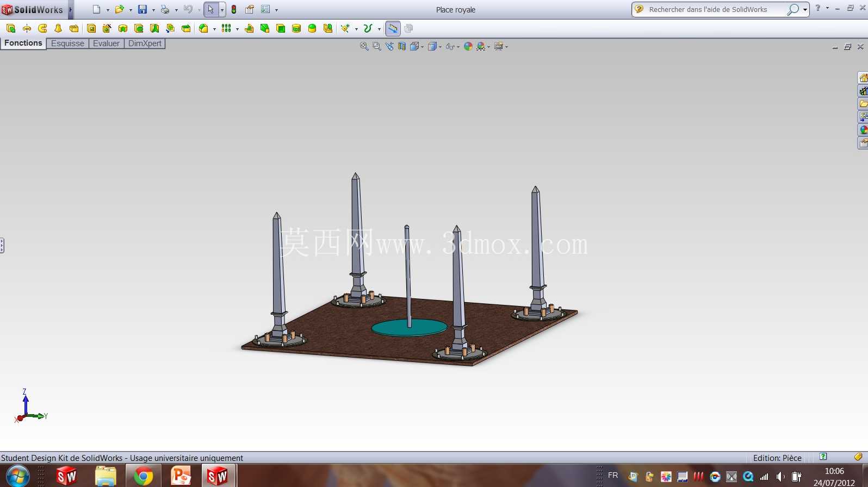The height and width of the screenshot is (487, 868).
Task: Click the Section View icon
Action: coord(402,47)
